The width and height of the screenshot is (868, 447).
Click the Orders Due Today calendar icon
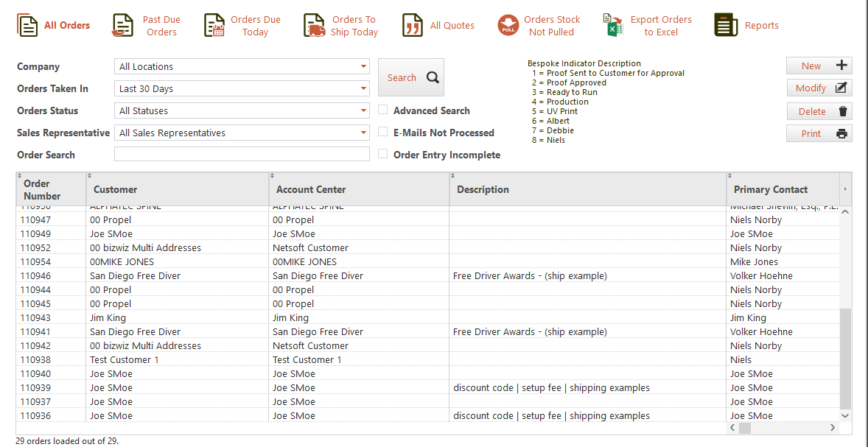214,26
